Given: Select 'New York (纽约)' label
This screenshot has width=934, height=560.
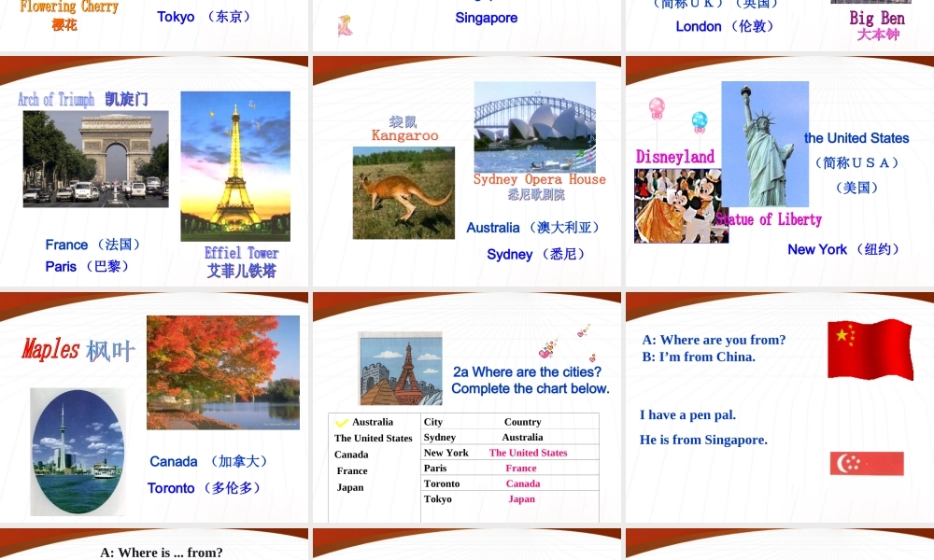Looking at the screenshot, I should [x=842, y=249].
